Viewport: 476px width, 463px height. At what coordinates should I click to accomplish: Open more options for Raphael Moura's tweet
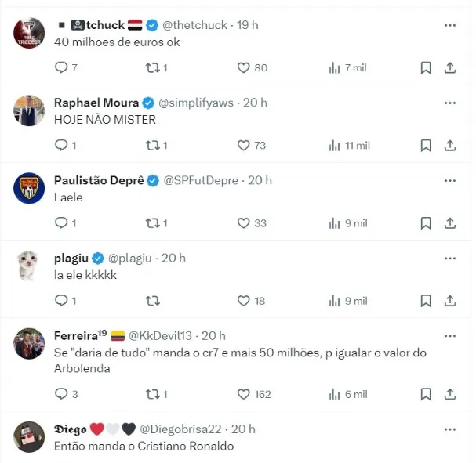point(449,103)
